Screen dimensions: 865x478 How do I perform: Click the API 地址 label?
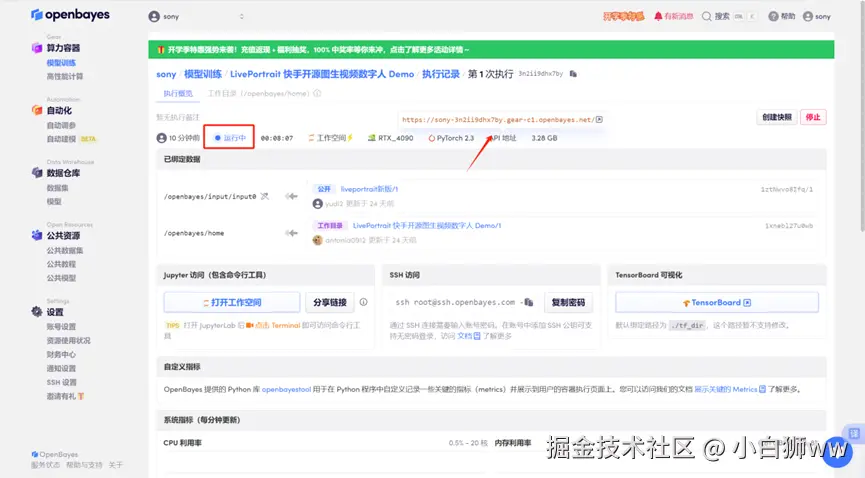pyautogui.click(x=503, y=138)
